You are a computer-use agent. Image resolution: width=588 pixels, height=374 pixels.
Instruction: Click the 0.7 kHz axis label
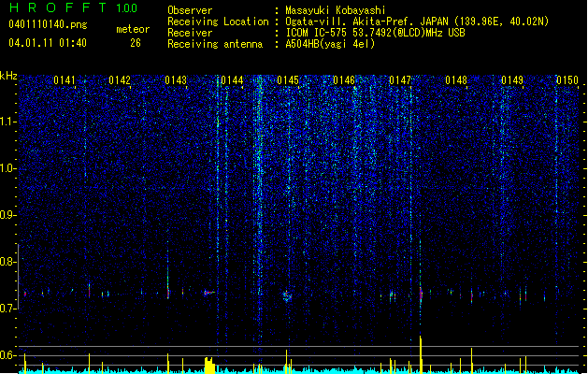pos(7,309)
